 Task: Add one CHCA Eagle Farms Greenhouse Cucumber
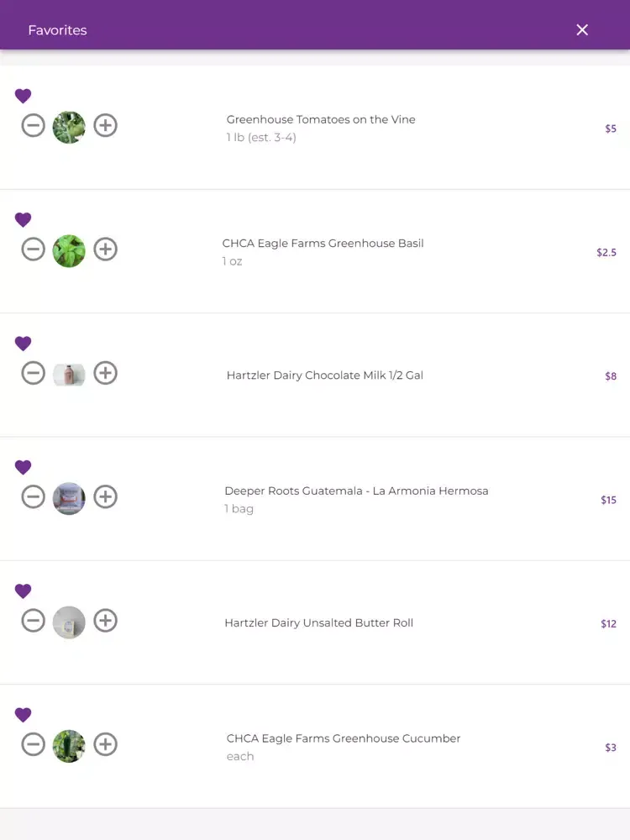pos(106,744)
